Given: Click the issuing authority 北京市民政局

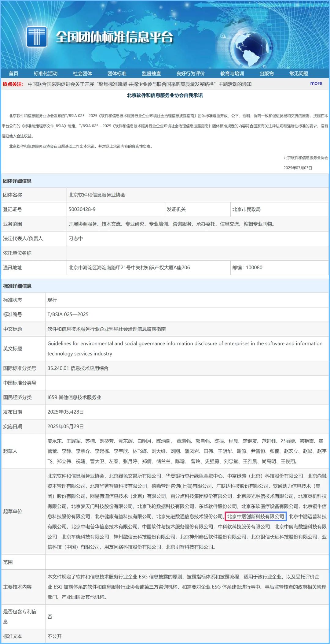Looking at the screenshot, I should pyautogui.click(x=246, y=209).
